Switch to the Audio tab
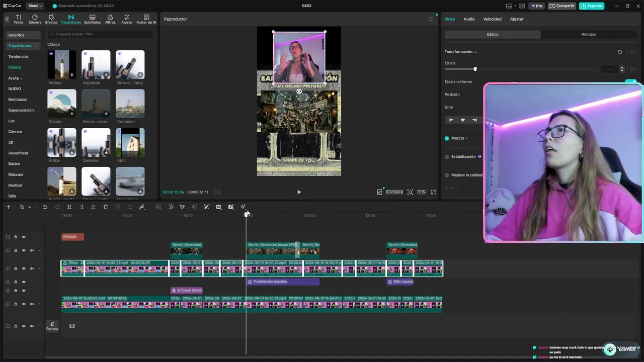The image size is (644, 362). click(469, 19)
